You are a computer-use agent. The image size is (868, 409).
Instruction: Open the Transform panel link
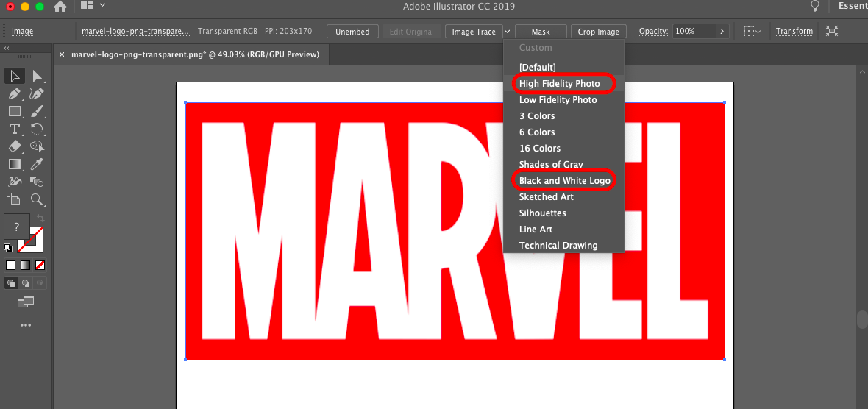pyautogui.click(x=794, y=32)
